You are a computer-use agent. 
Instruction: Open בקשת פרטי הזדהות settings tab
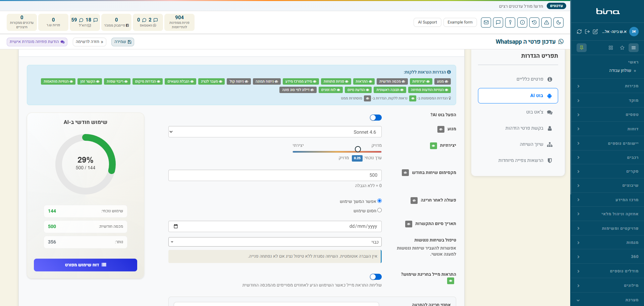click(x=518, y=128)
